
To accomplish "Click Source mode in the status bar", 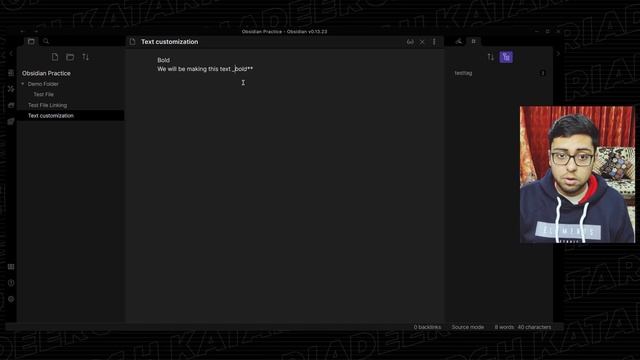I will [x=468, y=327].
